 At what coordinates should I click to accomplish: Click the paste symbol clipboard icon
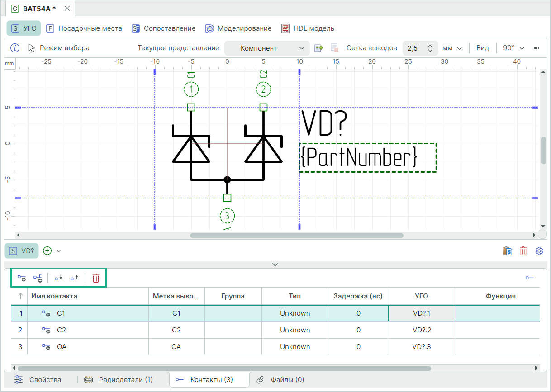[508, 251]
